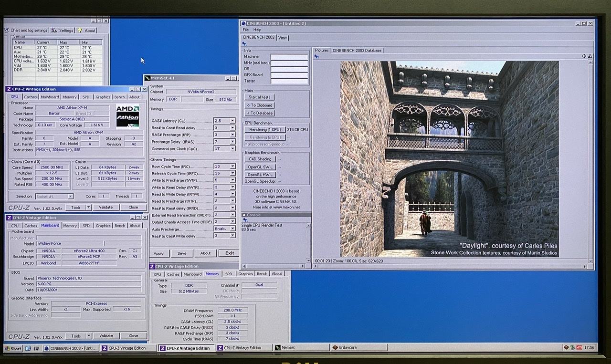Click the To Database button in Cinebench

pos(259,113)
